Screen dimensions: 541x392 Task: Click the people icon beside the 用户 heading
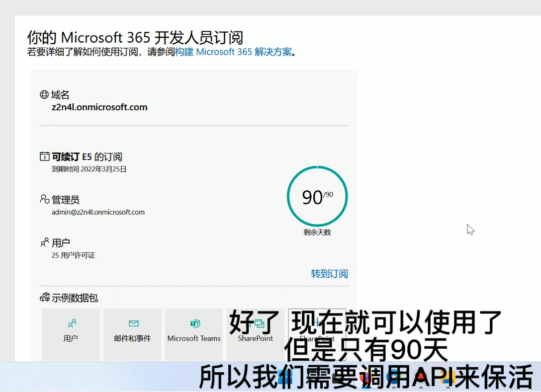(x=45, y=242)
